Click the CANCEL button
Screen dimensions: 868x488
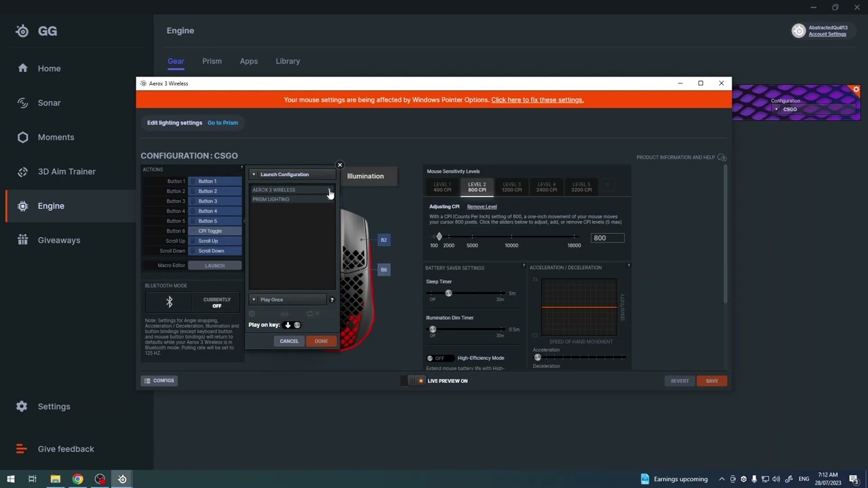coord(289,342)
